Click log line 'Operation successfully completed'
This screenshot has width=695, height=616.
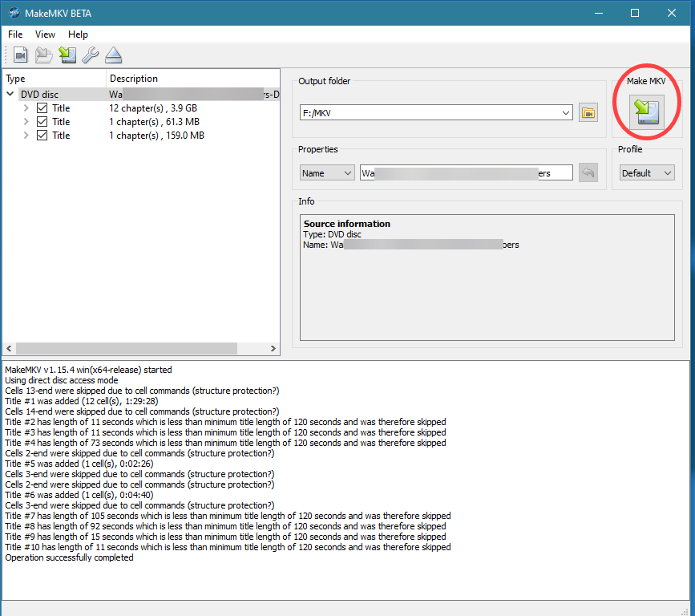click(x=69, y=557)
